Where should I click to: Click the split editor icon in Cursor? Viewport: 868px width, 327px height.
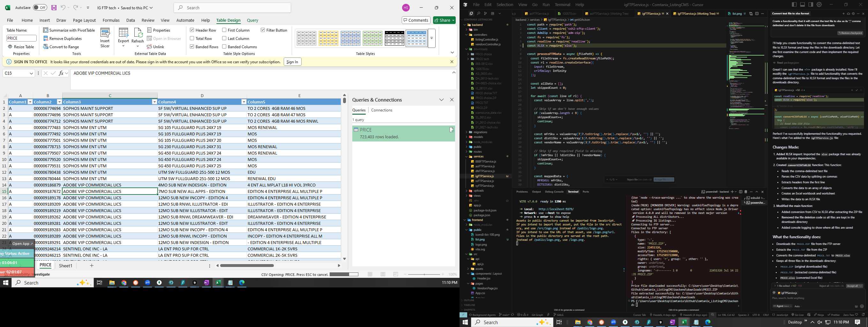[757, 13]
